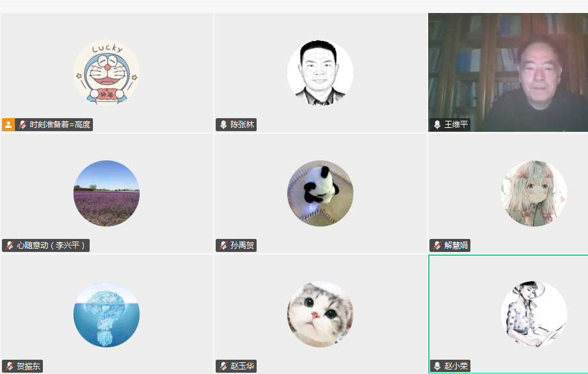Click 解慧娟's muted microphone icon

tap(437, 245)
